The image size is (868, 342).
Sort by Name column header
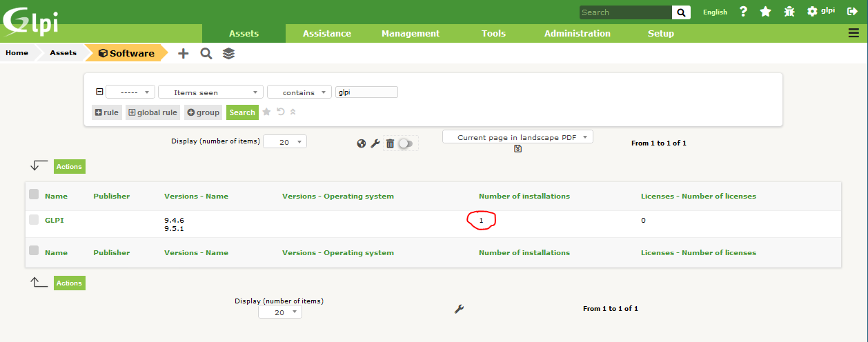pos(56,196)
